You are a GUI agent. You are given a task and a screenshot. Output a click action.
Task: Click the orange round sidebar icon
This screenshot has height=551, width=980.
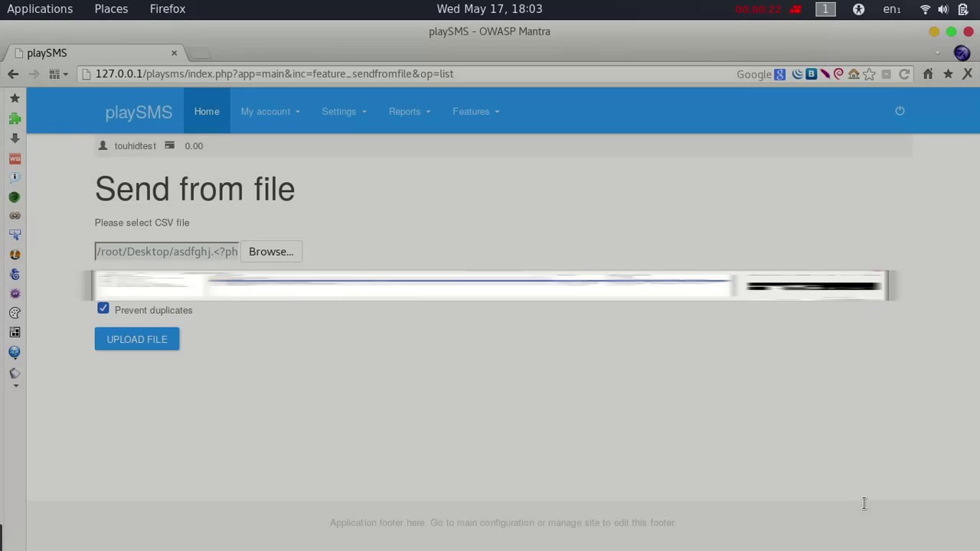[15, 255]
